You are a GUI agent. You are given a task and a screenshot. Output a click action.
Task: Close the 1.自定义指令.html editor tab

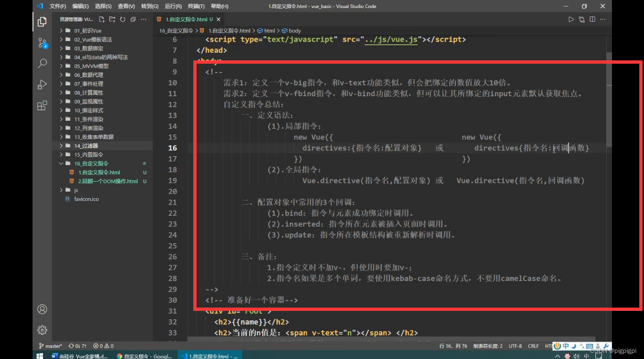pyautogui.click(x=219, y=19)
